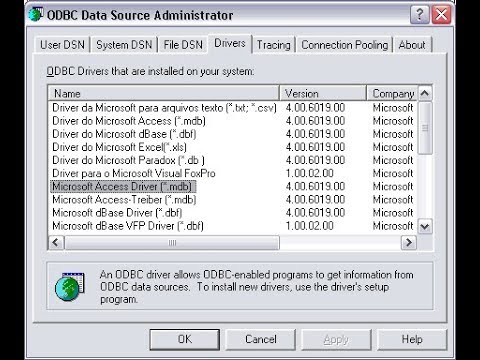Click the Help button
Viewport: 480px width, 360px height.
pos(412,339)
